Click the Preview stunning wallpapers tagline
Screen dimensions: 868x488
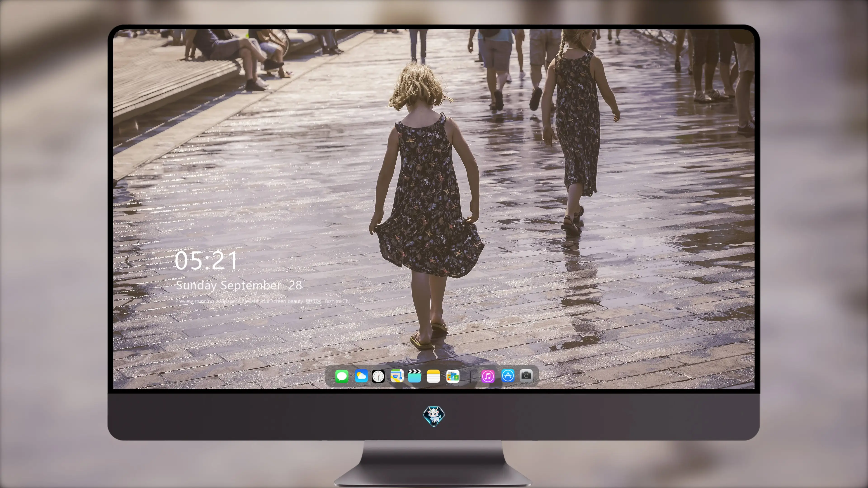262,301
